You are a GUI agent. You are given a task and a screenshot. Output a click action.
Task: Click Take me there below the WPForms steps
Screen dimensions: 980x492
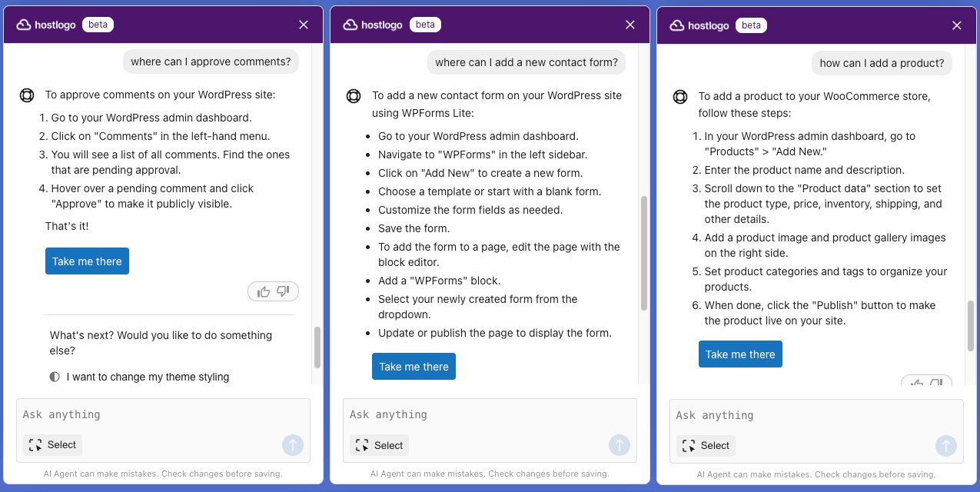click(x=414, y=367)
